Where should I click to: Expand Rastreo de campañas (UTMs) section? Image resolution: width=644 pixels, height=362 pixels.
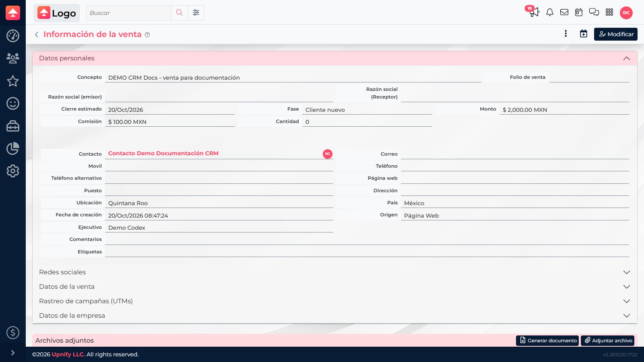pos(335,301)
